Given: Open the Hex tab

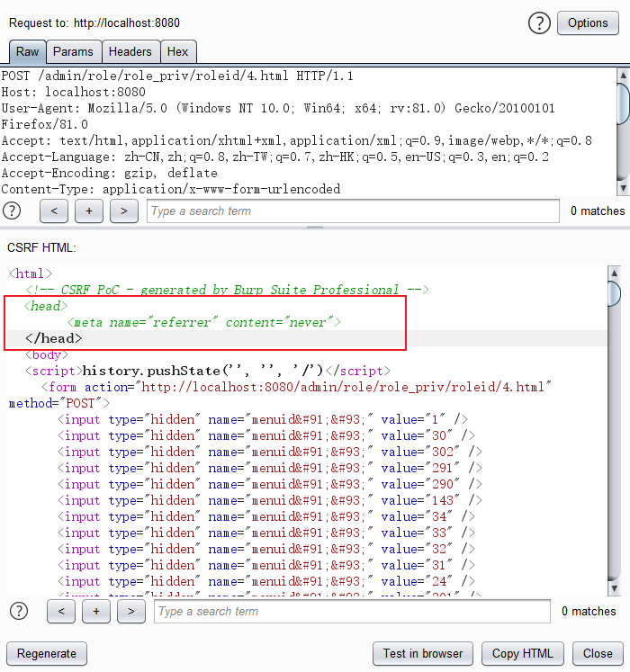Looking at the screenshot, I should (177, 52).
